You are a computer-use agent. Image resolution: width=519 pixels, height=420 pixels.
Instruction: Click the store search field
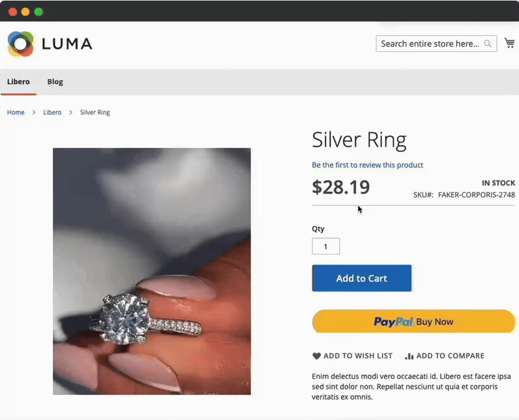point(430,44)
